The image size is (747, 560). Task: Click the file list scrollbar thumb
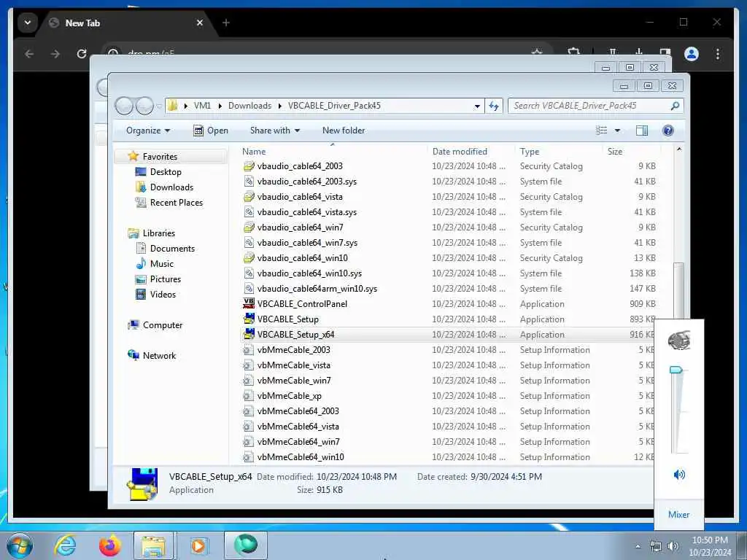pyautogui.click(x=679, y=291)
